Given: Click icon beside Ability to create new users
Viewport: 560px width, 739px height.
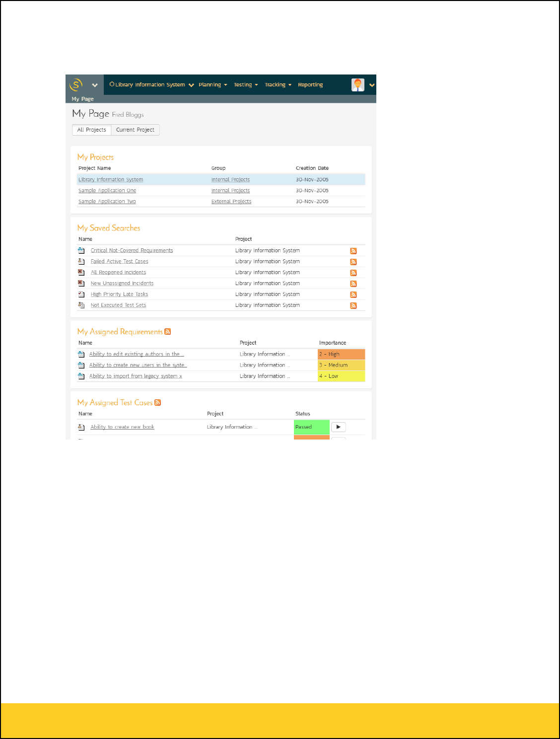Looking at the screenshot, I should [81, 366].
